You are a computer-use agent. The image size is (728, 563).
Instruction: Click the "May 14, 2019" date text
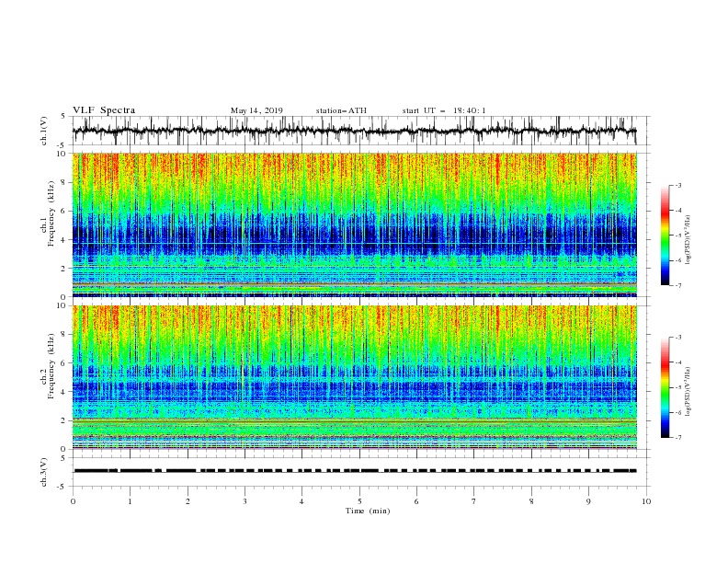pyautogui.click(x=256, y=110)
